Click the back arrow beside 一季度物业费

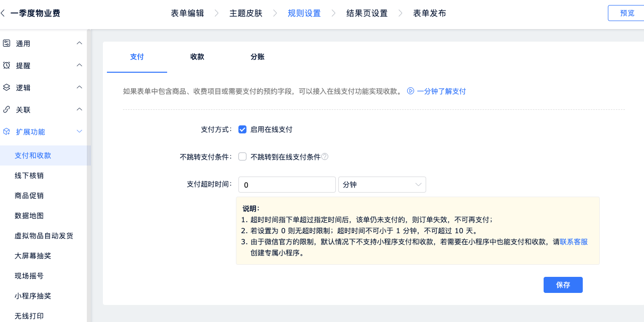tap(3, 13)
